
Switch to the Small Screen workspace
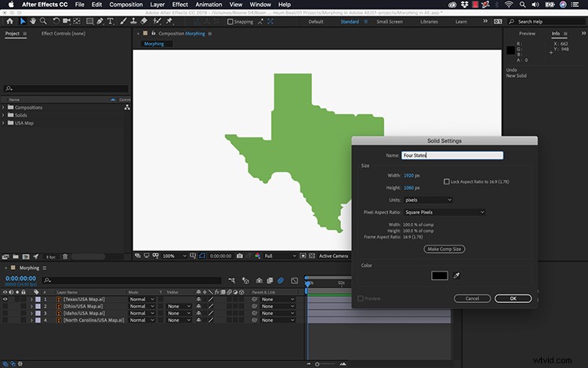coord(390,22)
